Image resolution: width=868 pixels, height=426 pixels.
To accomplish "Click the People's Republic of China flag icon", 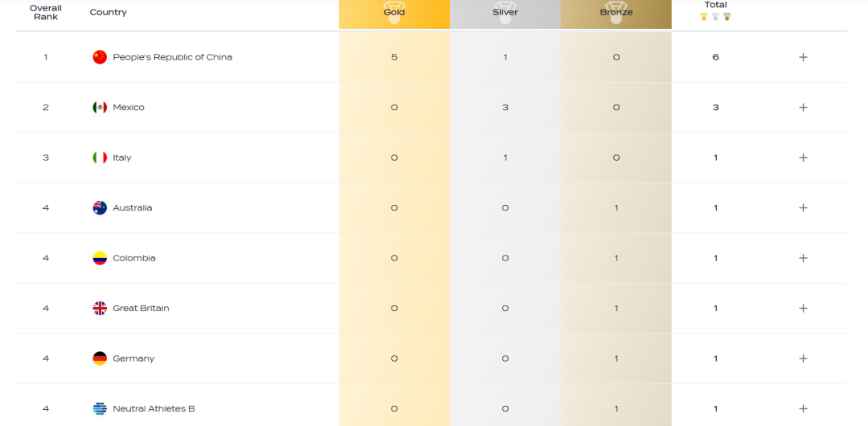I will tap(100, 57).
